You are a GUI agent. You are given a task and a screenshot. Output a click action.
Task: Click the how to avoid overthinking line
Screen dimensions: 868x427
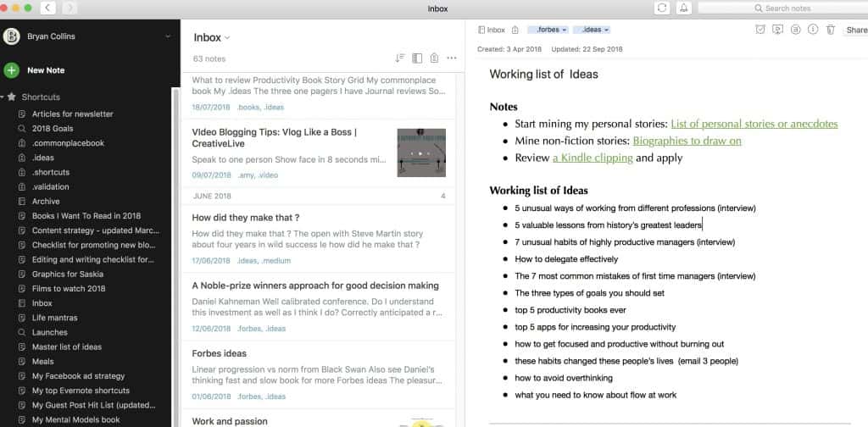[x=564, y=378]
